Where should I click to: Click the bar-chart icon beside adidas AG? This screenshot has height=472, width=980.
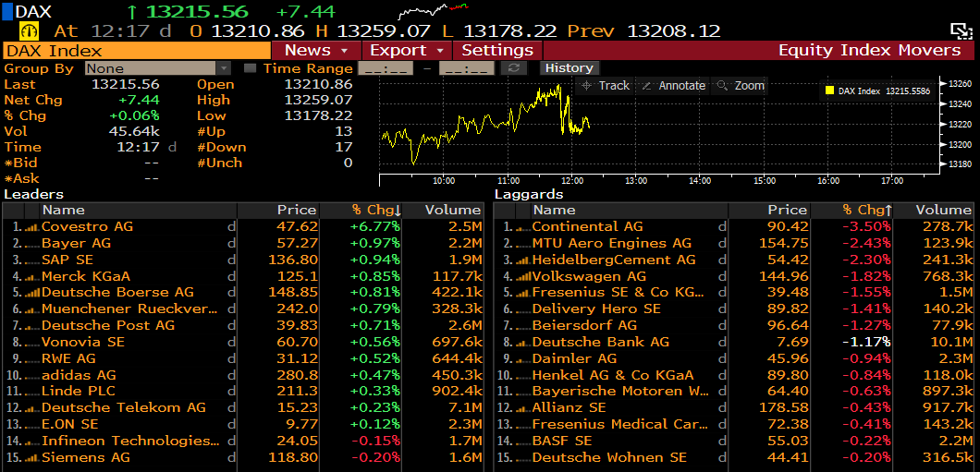click(31, 375)
